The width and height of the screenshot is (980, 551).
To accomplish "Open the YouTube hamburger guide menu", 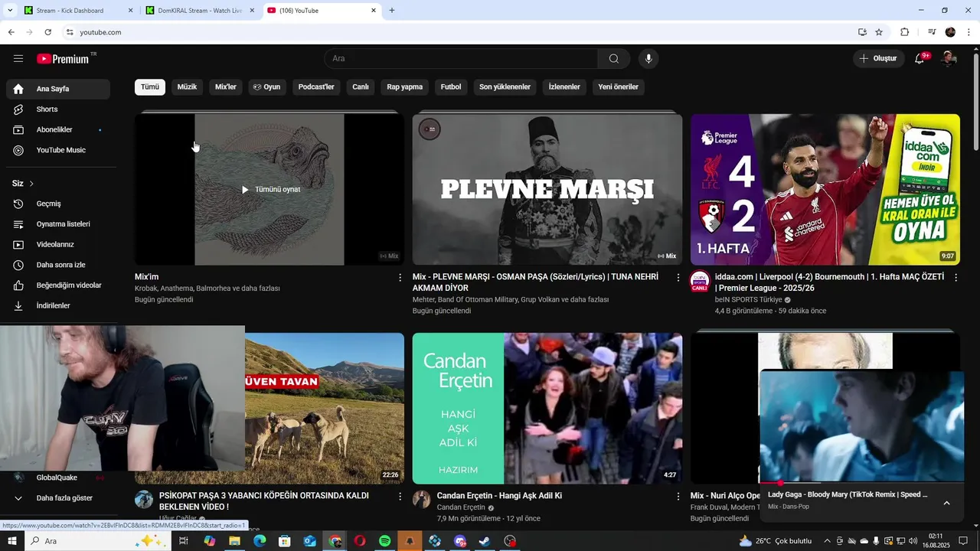I will coord(18,59).
